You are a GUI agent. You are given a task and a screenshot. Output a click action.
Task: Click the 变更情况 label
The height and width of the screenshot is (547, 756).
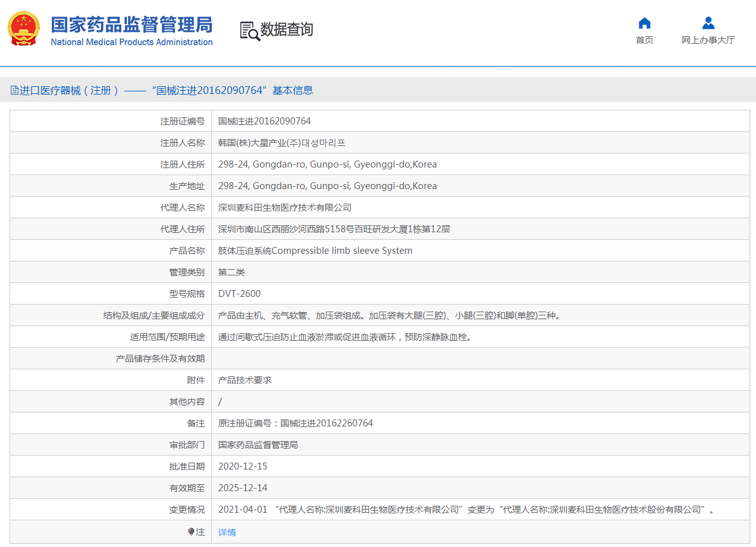[x=186, y=510]
